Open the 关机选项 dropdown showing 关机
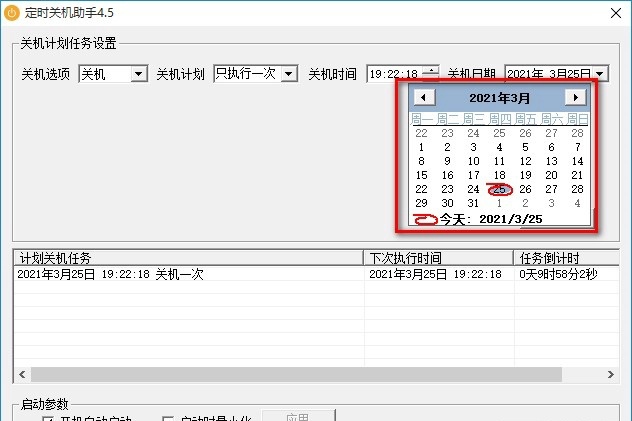 point(138,74)
